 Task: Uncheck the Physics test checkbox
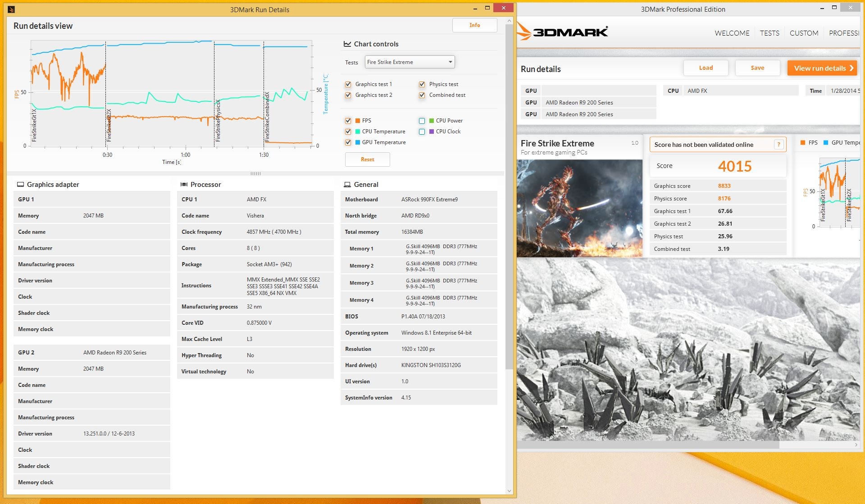[x=422, y=84]
